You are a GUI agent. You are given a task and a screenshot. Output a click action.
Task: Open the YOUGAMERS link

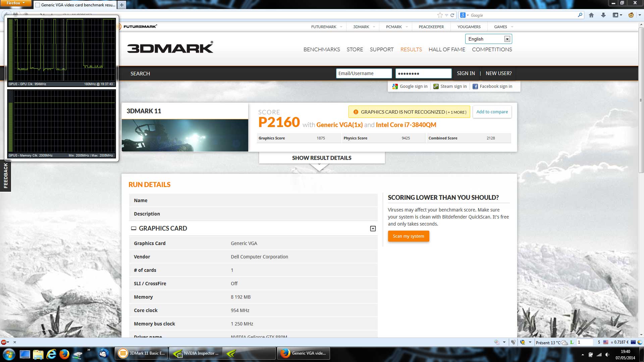[x=469, y=27]
